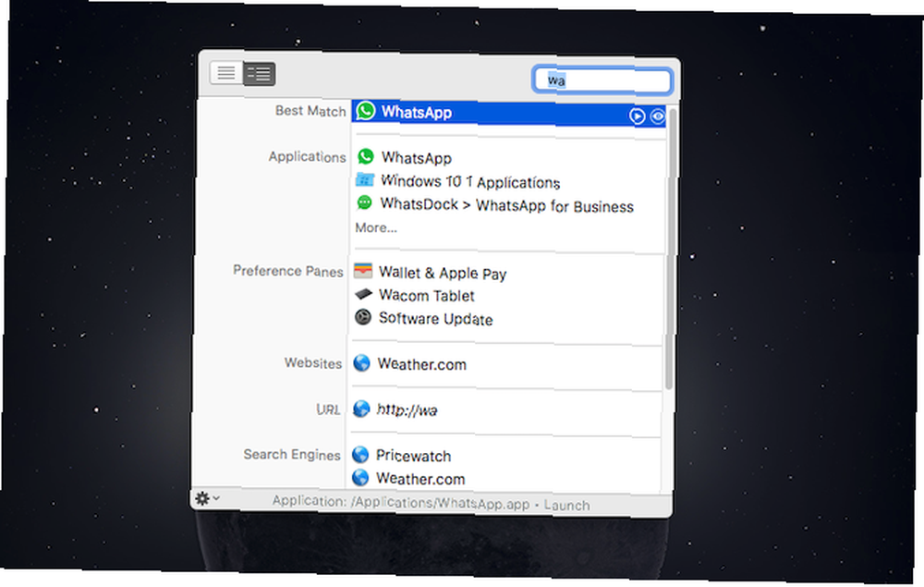Select WhatsDock > WhatsApp for Business
This screenshot has height=587, width=924.
tap(506, 205)
